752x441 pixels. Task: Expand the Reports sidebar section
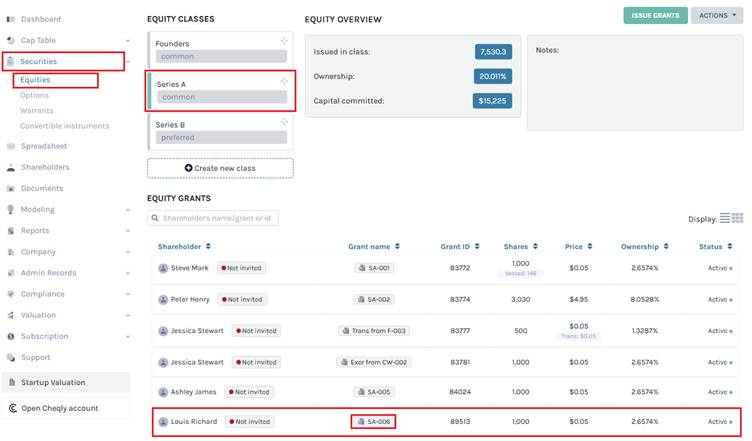point(128,231)
